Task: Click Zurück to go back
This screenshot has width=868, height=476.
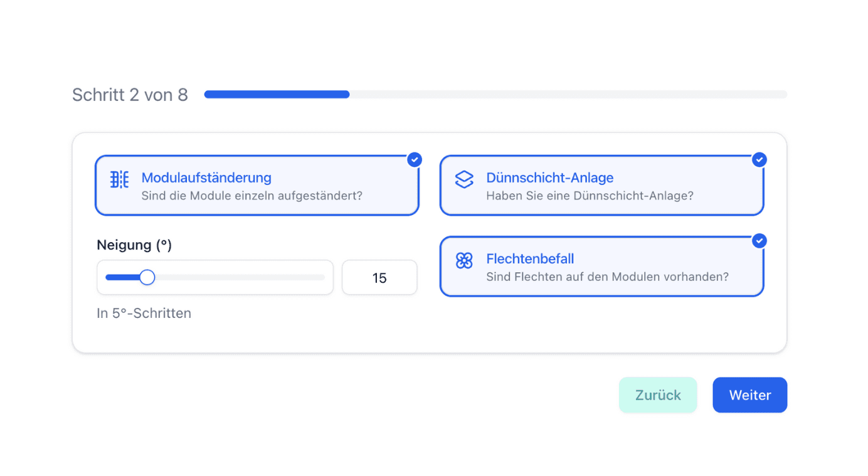Action: [657, 394]
